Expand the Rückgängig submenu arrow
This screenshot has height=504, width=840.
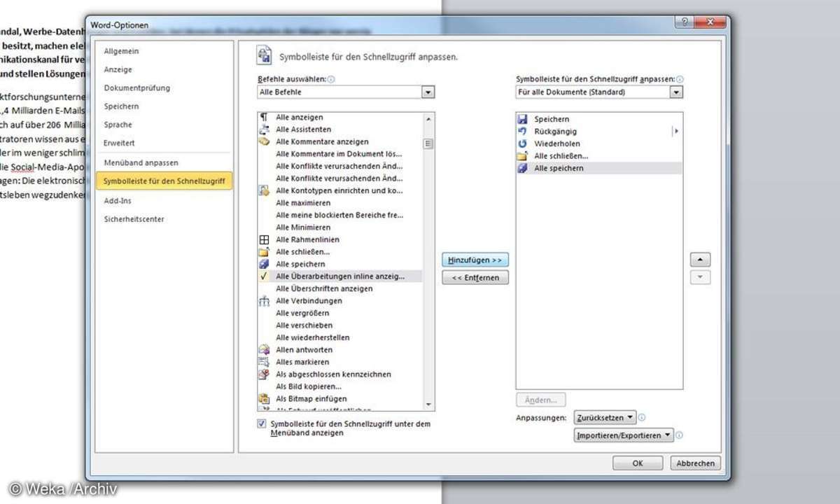pos(676,132)
